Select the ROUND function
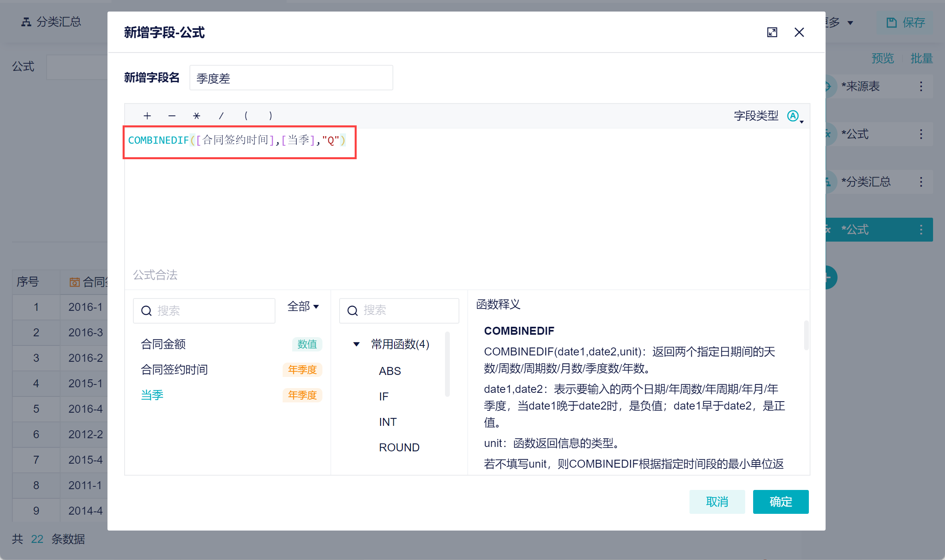The width and height of the screenshot is (945, 560). pos(399,447)
